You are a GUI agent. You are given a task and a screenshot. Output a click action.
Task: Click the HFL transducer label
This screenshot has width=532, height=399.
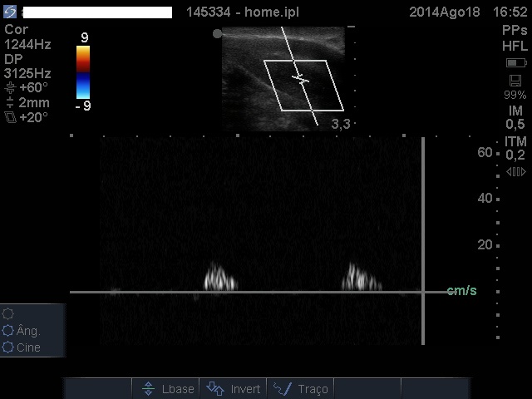click(x=514, y=46)
